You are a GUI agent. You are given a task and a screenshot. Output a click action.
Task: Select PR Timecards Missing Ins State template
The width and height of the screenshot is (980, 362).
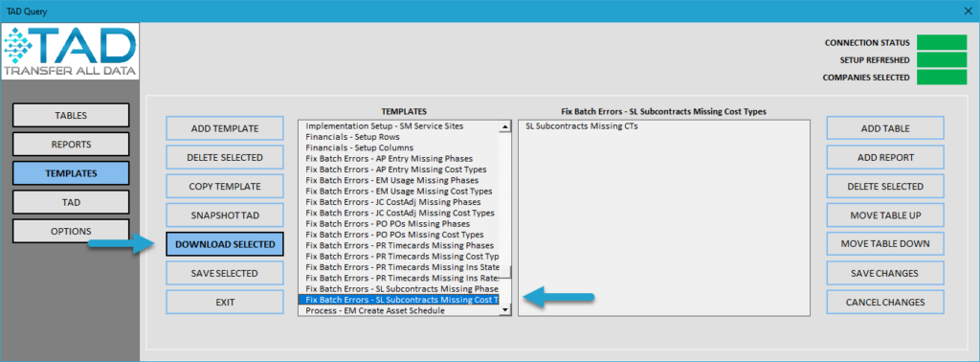(x=399, y=267)
